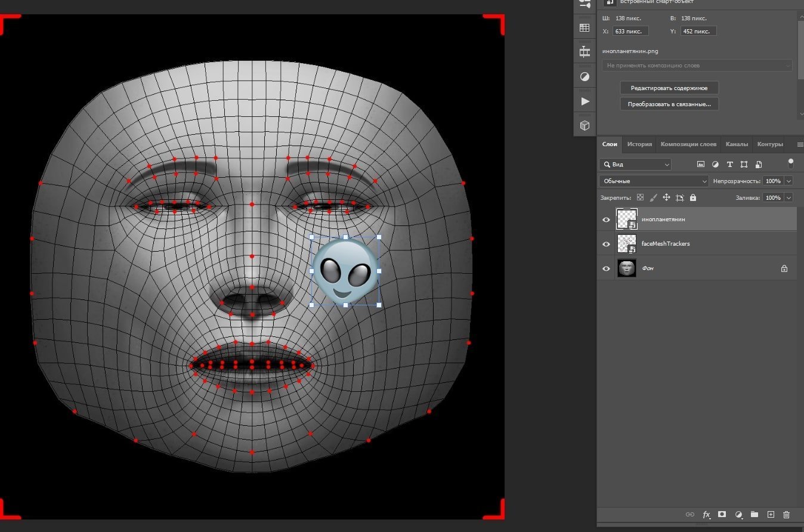The width and height of the screenshot is (804, 532).
Task: Click the Редактировать содержимое button
Action: pos(669,88)
